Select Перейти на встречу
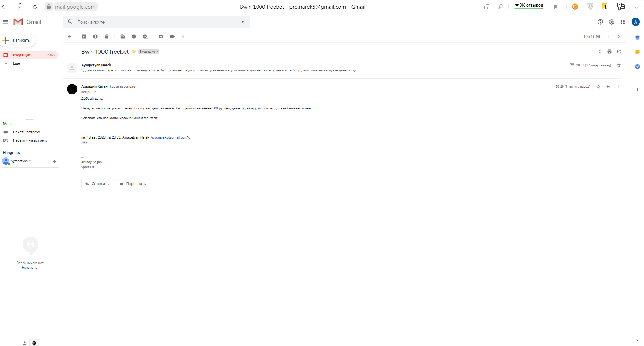The width and height of the screenshot is (644, 346). [30, 141]
